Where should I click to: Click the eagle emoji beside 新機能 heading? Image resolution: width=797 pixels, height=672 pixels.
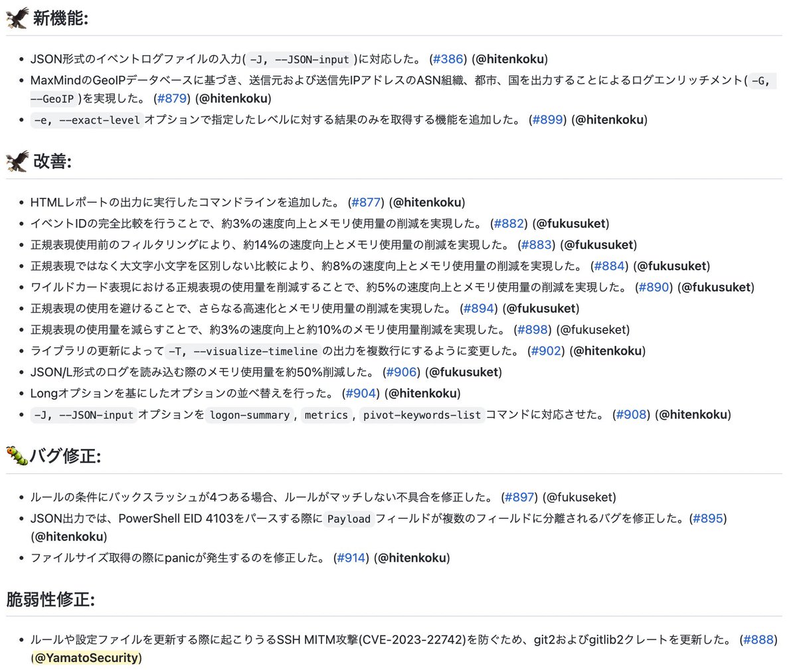click(18, 18)
